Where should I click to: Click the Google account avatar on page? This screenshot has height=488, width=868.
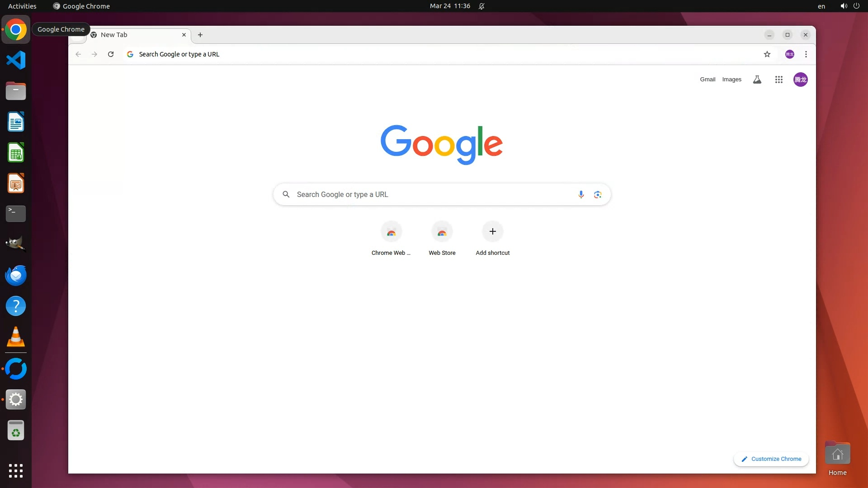800,80
